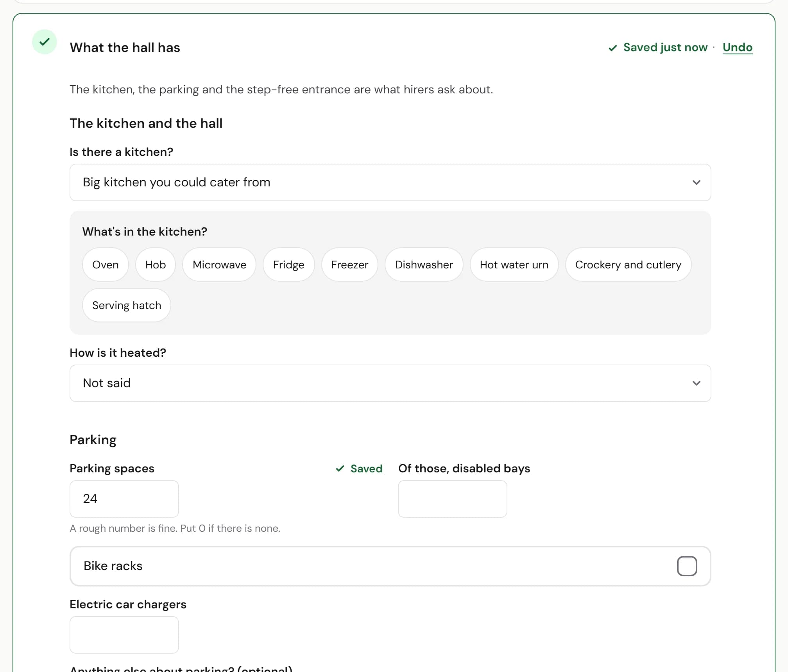Click the "Electric car chargers" label
This screenshot has width=788, height=672.
click(128, 604)
